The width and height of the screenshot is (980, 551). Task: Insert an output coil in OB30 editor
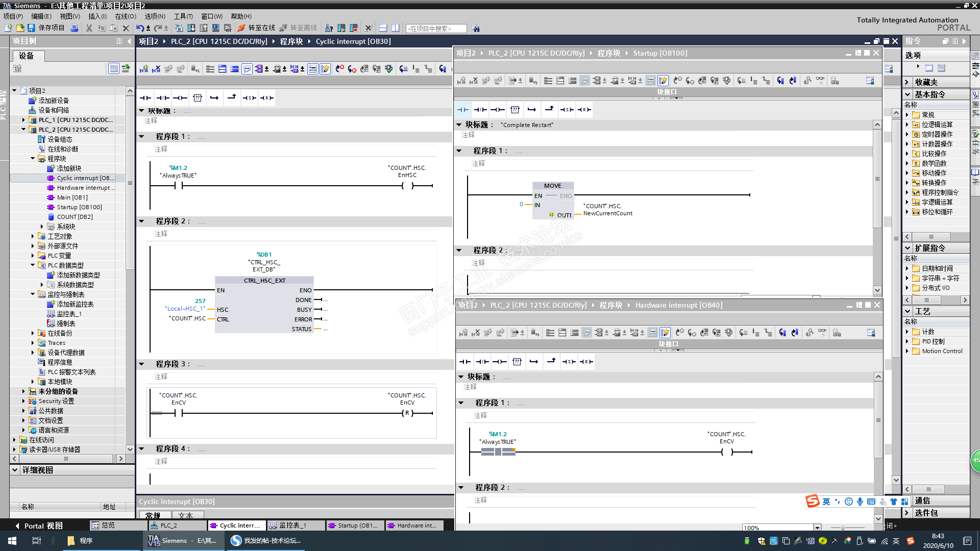tap(180, 98)
